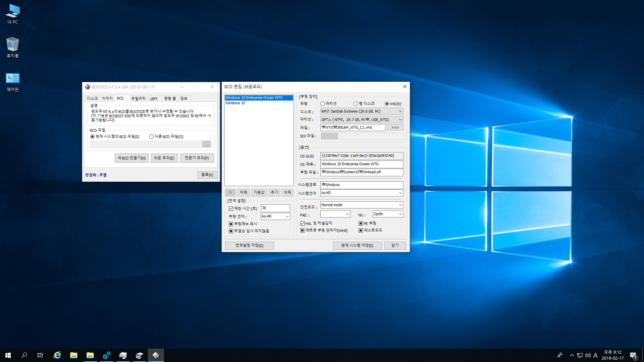The height and width of the screenshot is (362, 644).
Task: Select the VHD(X) radio button
Action: [x=393, y=104]
